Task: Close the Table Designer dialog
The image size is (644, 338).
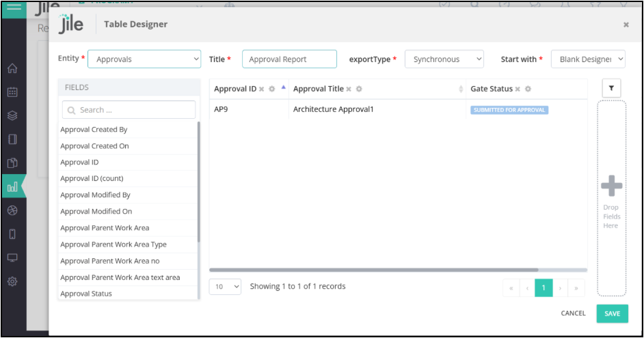Action: pos(626,25)
